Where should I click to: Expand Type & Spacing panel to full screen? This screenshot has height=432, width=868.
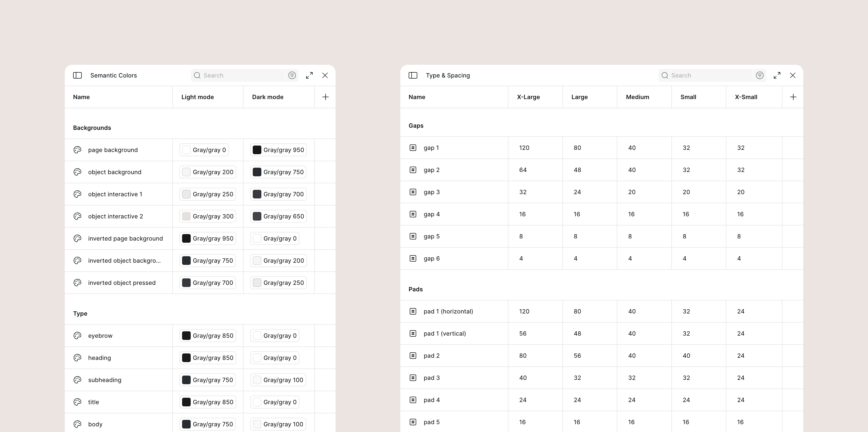pos(777,75)
